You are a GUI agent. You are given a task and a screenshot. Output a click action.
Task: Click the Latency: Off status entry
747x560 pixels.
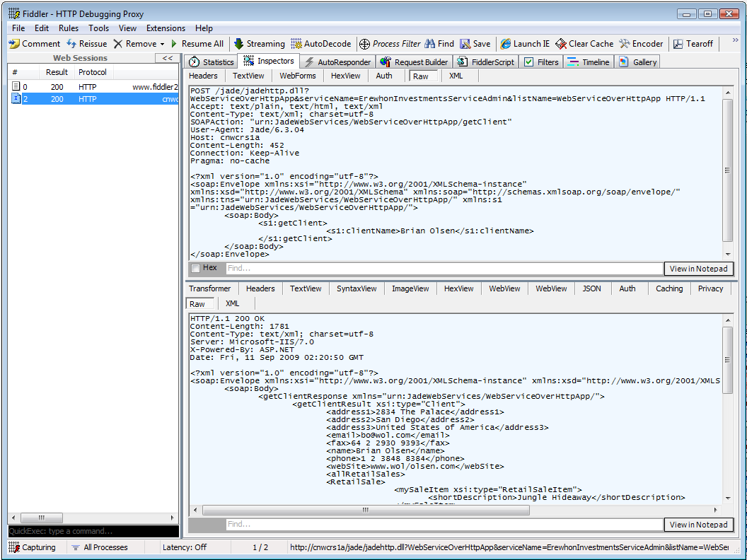pos(185,547)
